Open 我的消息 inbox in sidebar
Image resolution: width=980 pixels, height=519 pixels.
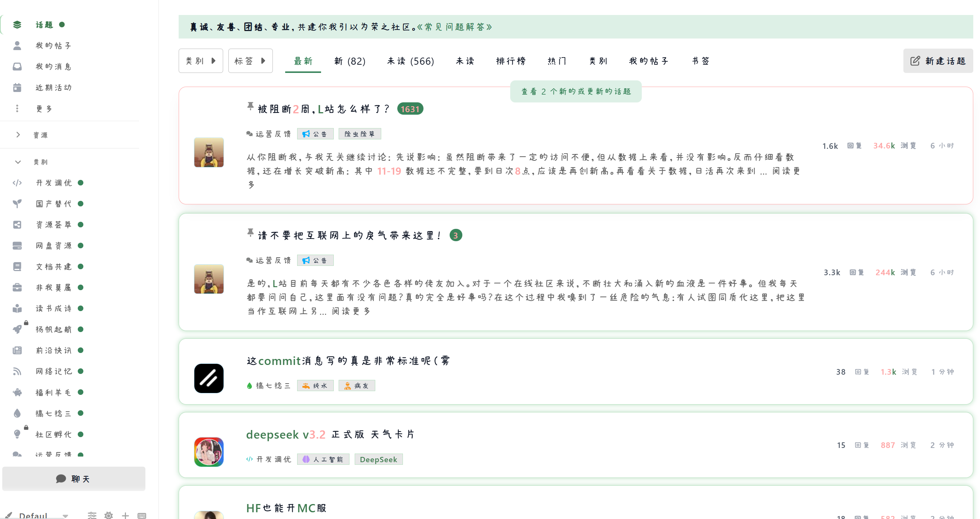point(53,67)
